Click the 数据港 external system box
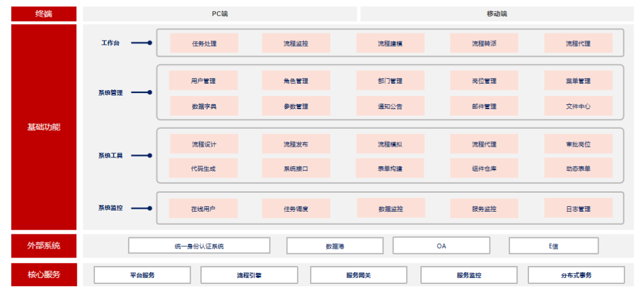644x291 pixels. click(x=335, y=246)
